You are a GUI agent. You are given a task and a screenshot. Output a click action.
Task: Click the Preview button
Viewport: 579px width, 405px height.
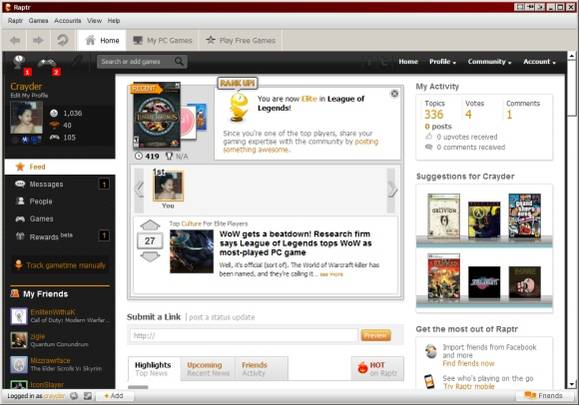[x=376, y=335]
